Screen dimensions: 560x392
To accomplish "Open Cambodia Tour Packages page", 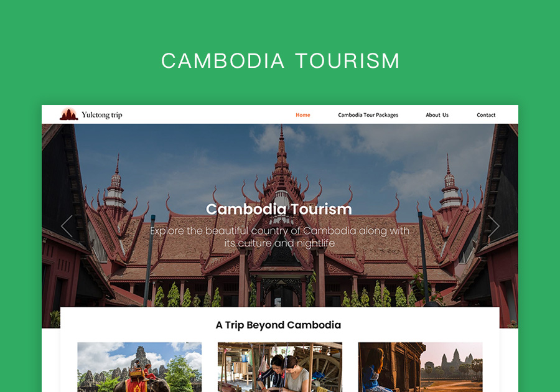I will [x=368, y=115].
